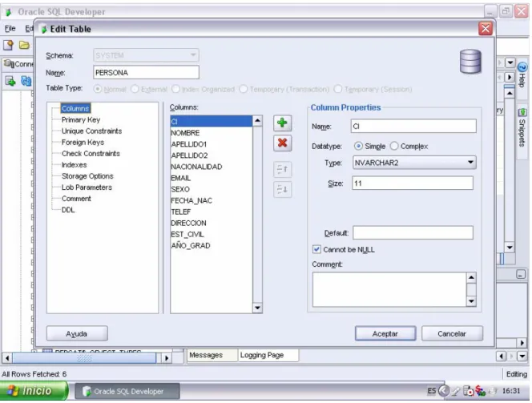
Task: Click the Ayuda button
Action: click(x=77, y=334)
